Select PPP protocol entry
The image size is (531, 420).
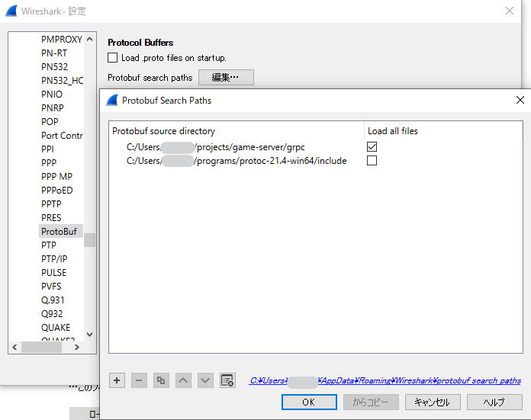pyautogui.click(x=49, y=163)
